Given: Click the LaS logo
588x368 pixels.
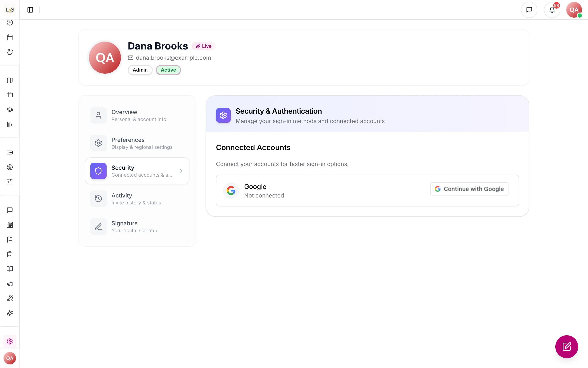Looking at the screenshot, I should point(10,10).
